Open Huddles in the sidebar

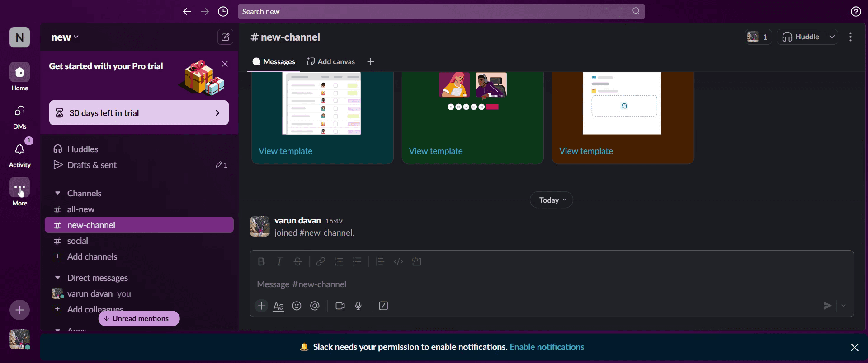click(139, 149)
